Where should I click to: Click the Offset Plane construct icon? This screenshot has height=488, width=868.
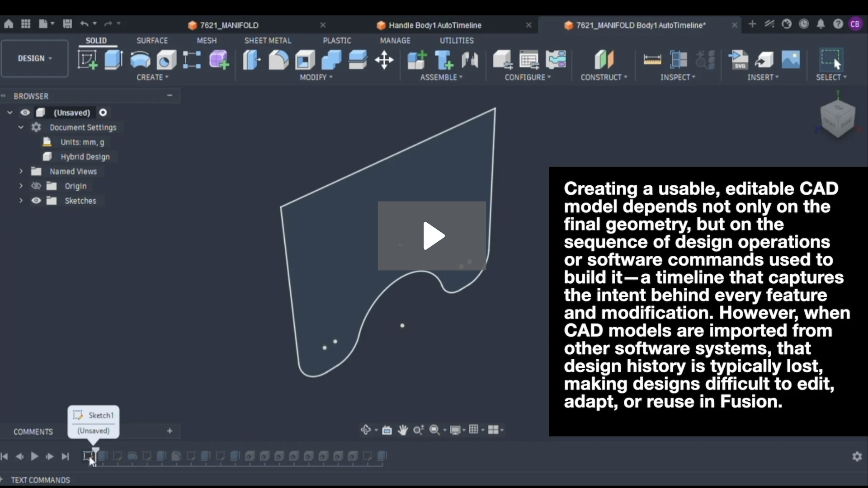click(604, 60)
